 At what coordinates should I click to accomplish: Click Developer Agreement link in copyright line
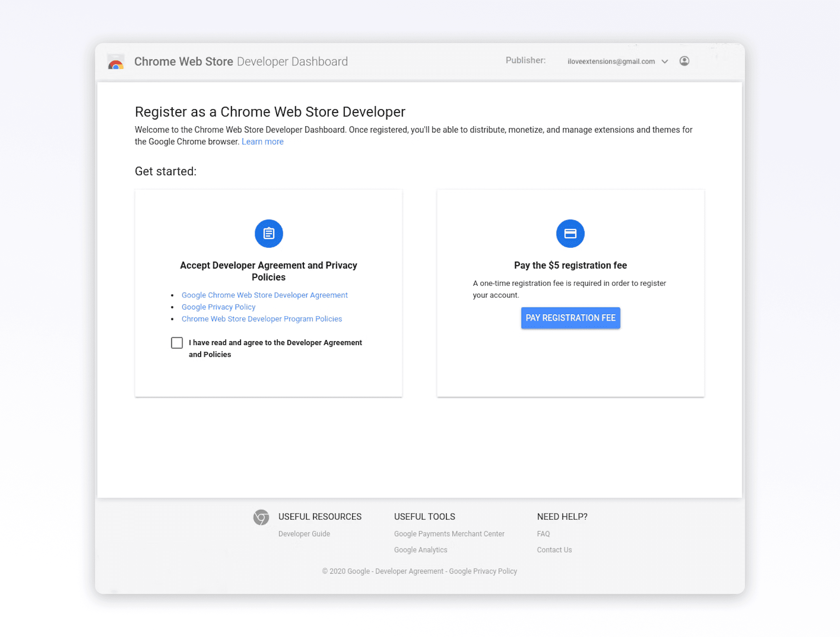[x=409, y=571]
